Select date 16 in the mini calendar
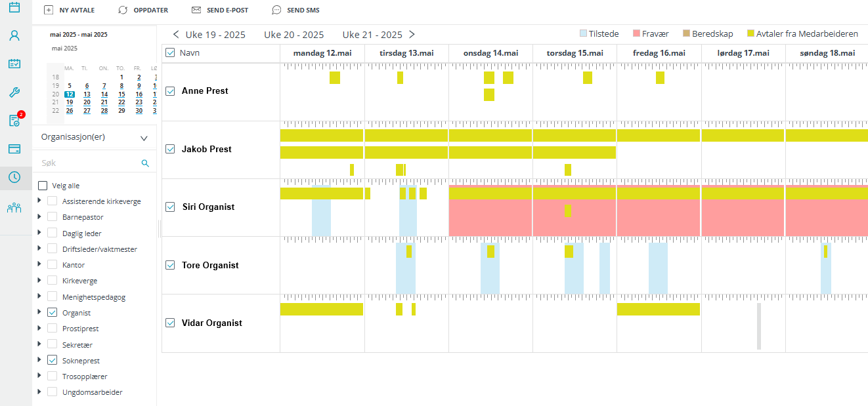Viewport: 868px width, 406px height. pyautogui.click(x=139, y=94)
